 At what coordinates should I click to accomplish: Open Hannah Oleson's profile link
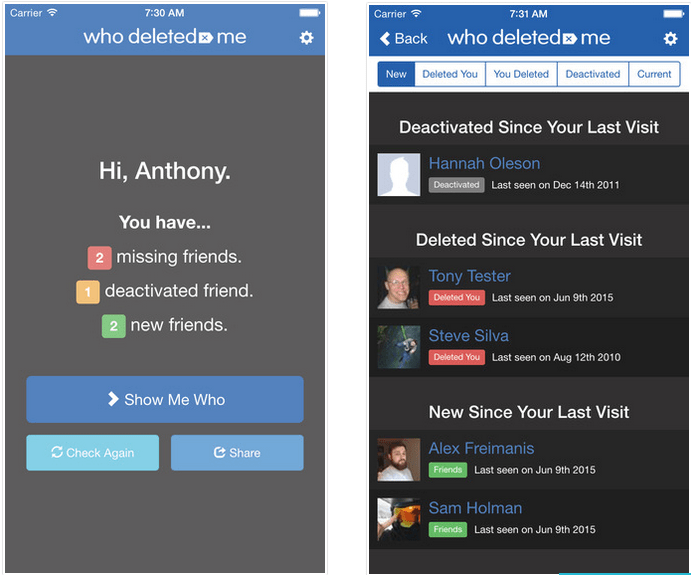[x=484, y=164]
